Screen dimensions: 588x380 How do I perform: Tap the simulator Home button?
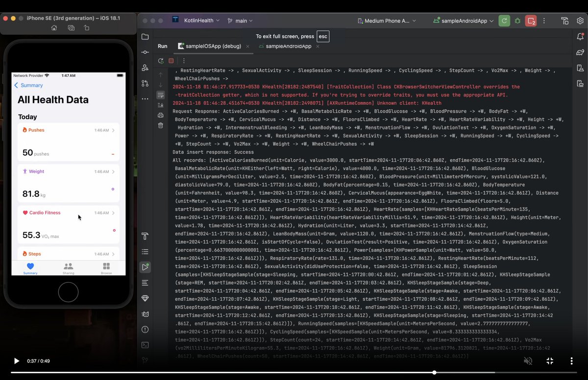click(x=68, y=292)
